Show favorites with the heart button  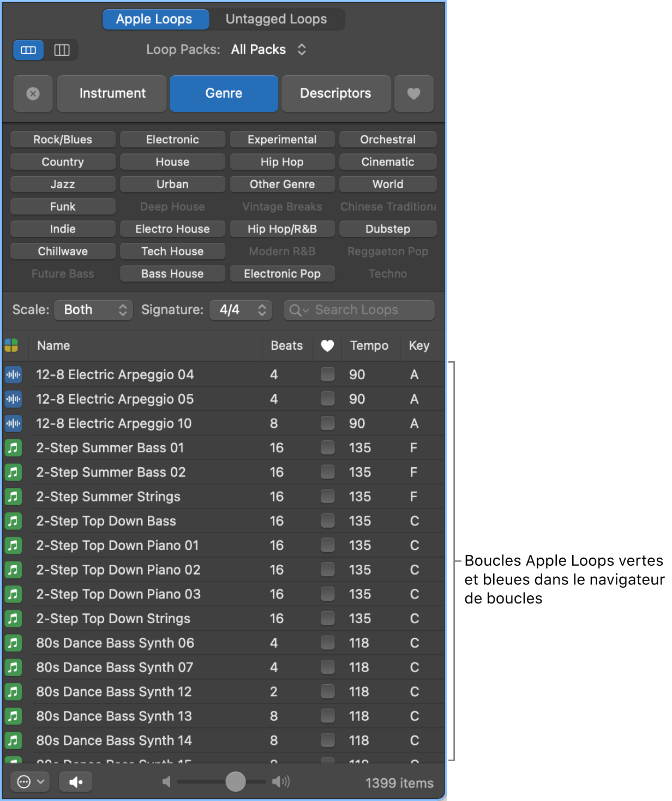pyautogui.click(x=414, y=94)
